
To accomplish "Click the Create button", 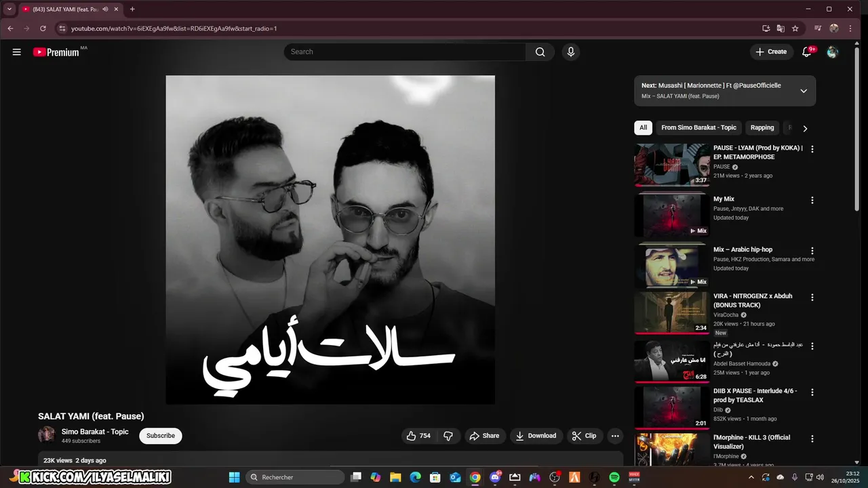I will [x=771, y=52].
